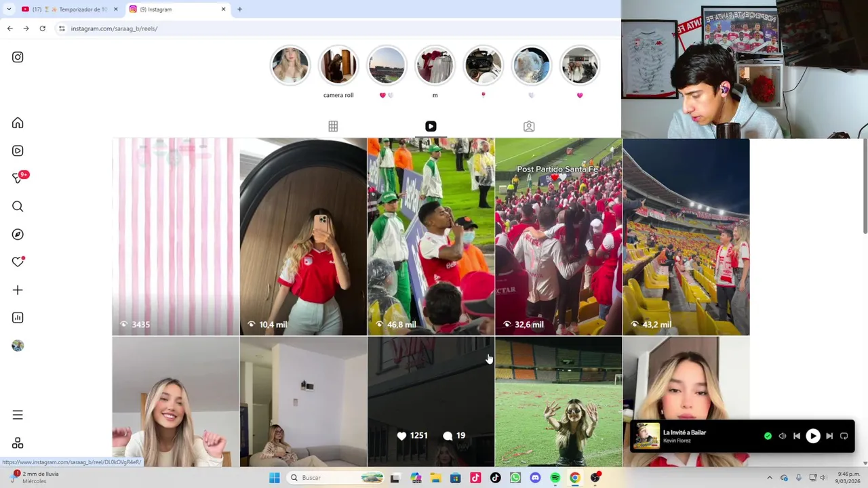The width and height of the screenshot is (868, 488).
Task: Open the reel of the woman sitting by a white wall
Action: pos(303,402)
